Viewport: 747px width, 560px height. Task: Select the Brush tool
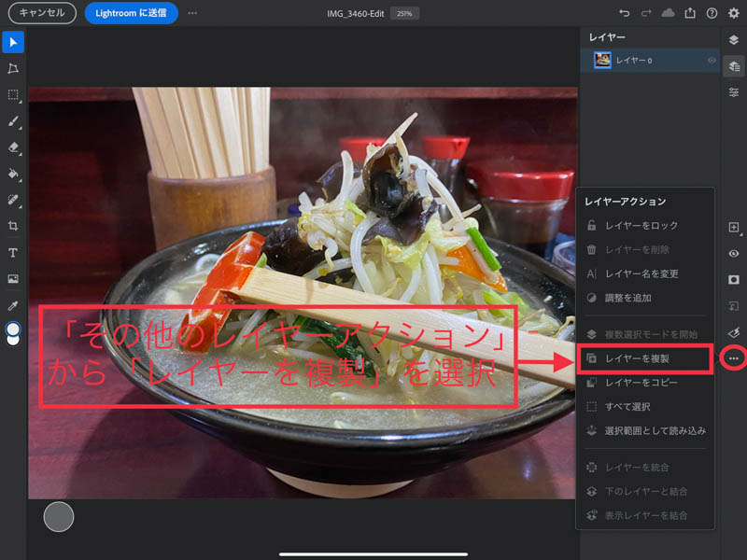point(13,121)
